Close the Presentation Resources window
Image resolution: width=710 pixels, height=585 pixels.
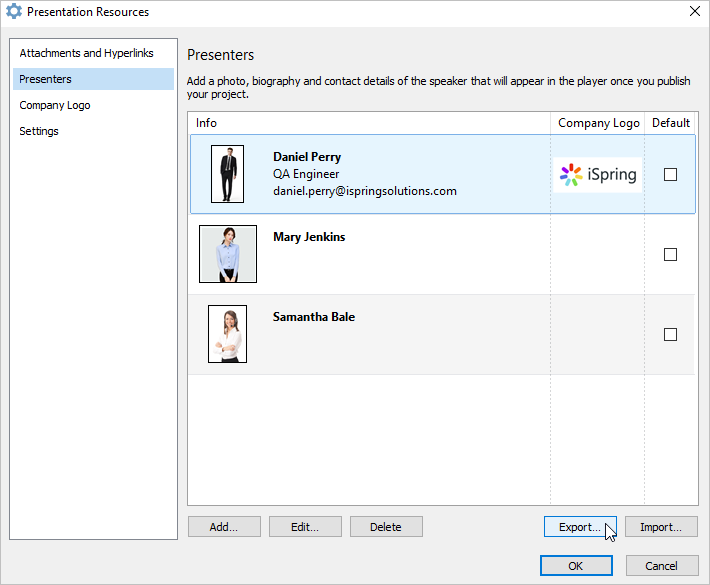tap(695, 11)
